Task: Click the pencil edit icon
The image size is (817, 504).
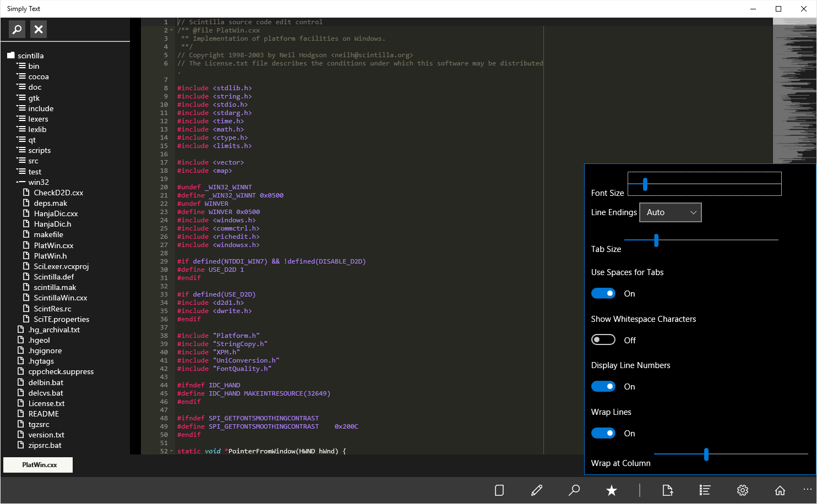Action: [537, 490]
